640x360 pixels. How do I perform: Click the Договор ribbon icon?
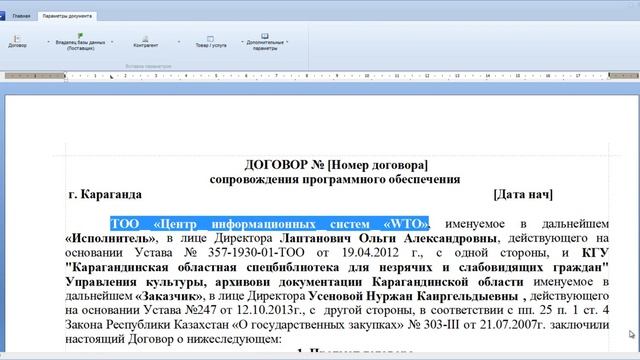17,38
